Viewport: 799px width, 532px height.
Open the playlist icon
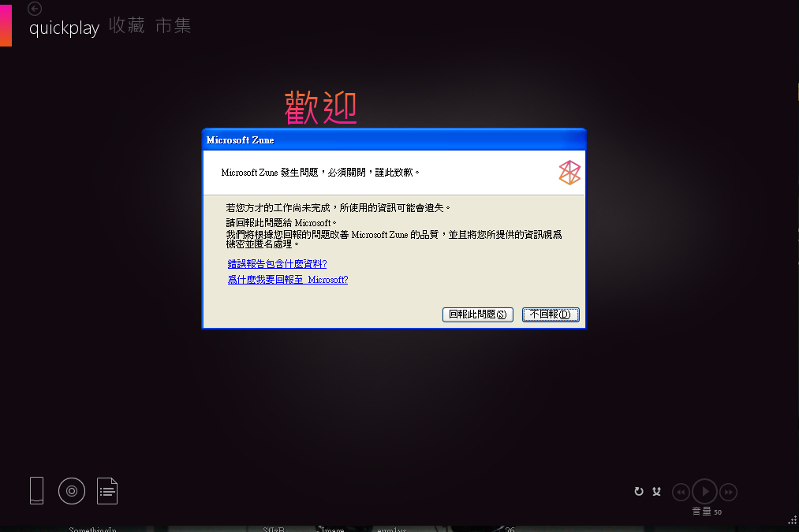[x=107, y=491]
